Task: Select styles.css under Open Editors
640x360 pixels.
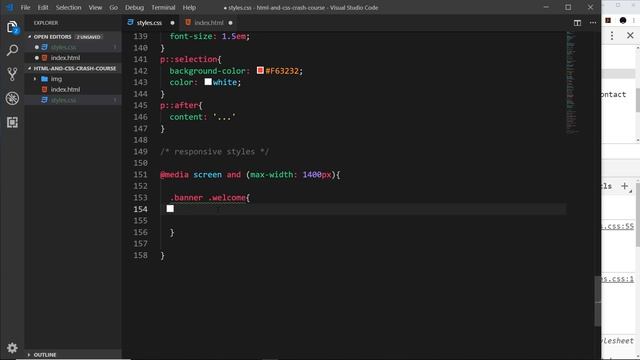Action: [x=73, y=47]
